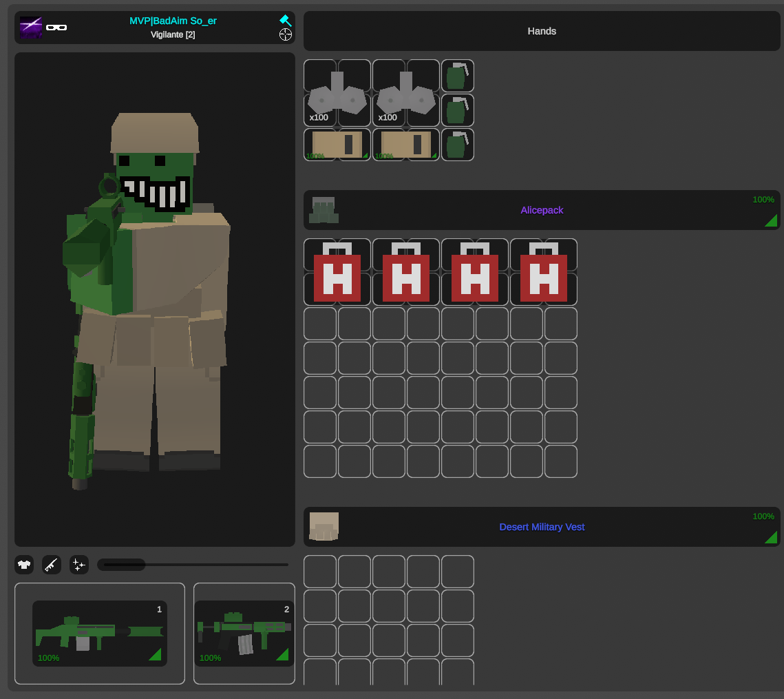784x699 pixels.
Task: Click the top green grenade in Hands
Action: coord(458,76)
